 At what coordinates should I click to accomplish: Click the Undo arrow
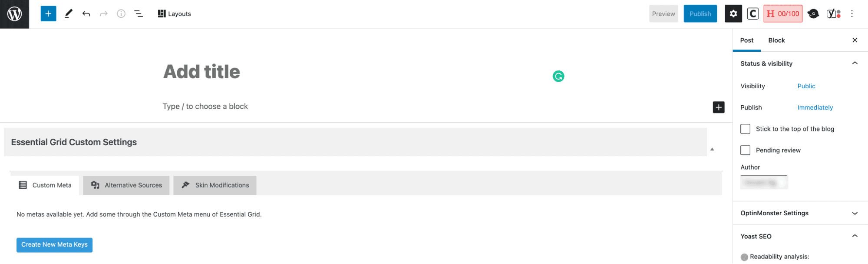[86, 14]
